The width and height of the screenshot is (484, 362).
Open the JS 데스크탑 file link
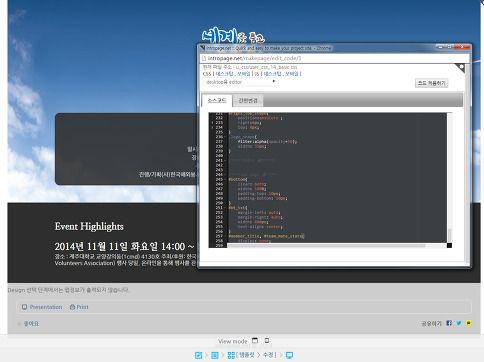point(272,74)
